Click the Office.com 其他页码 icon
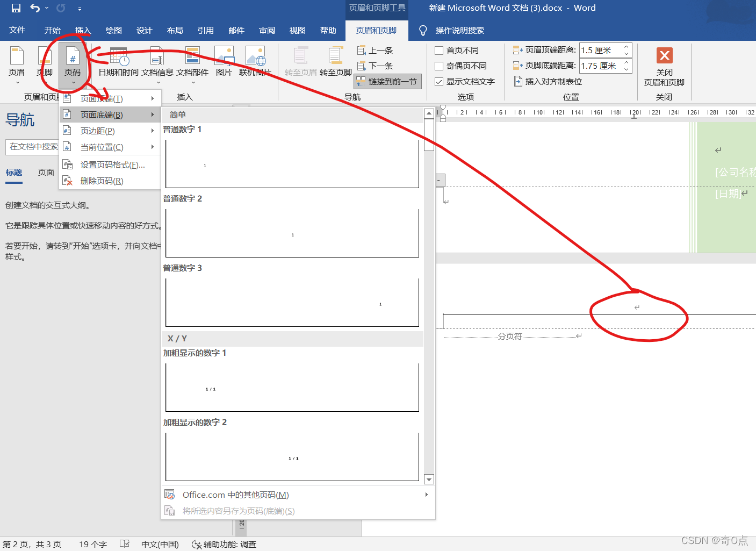This screenshot has width=756, height=551. coord(170,495)
